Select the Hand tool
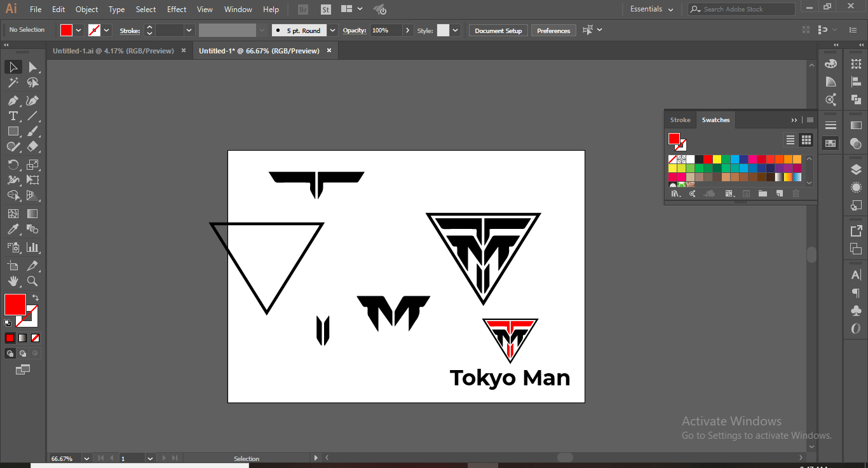The width and height of the screenshot is (868, 468). click(x=13, y=281)
